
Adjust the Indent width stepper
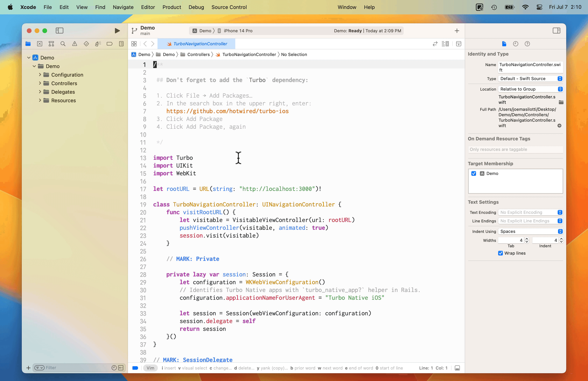point(561,240)
